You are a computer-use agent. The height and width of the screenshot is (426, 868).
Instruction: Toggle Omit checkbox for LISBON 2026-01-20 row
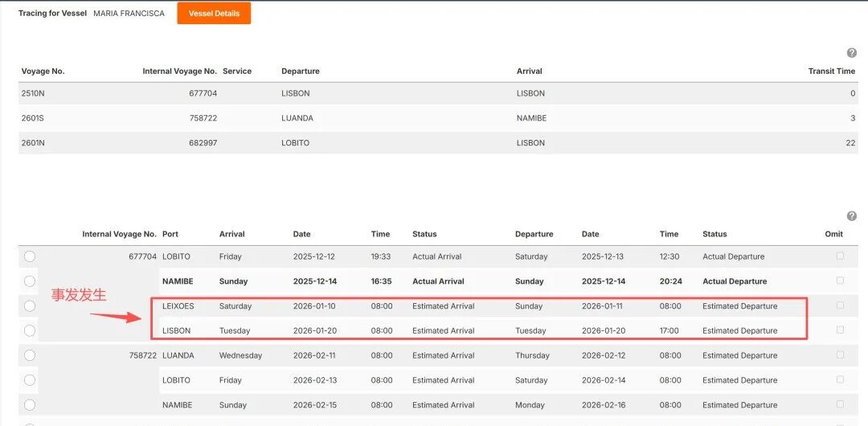(841, 330)
